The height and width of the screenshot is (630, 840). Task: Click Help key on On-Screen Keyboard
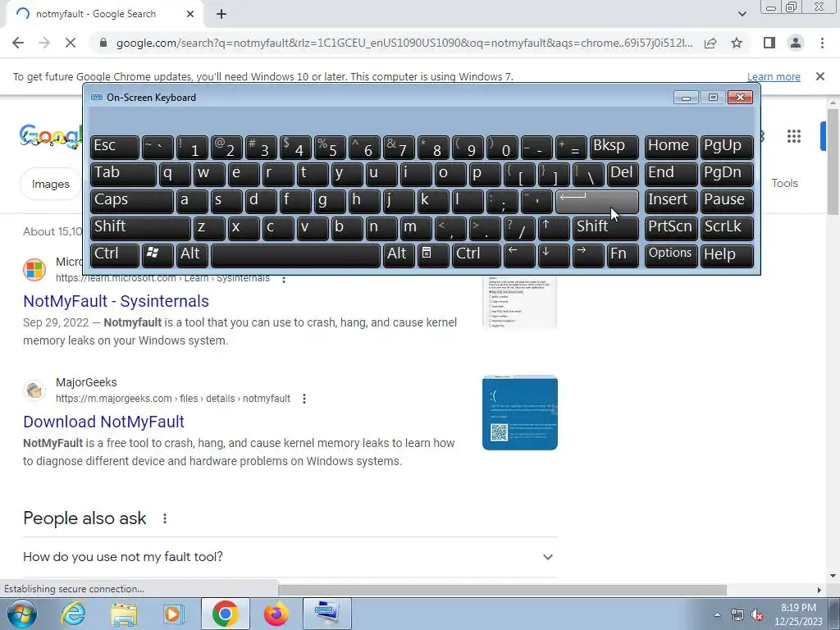[727, 255]
